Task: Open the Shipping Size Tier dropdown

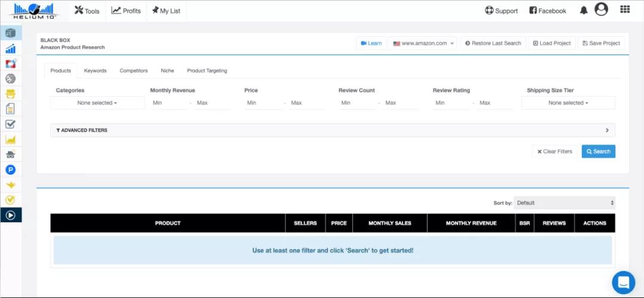Action: click(x=568, y=103)
